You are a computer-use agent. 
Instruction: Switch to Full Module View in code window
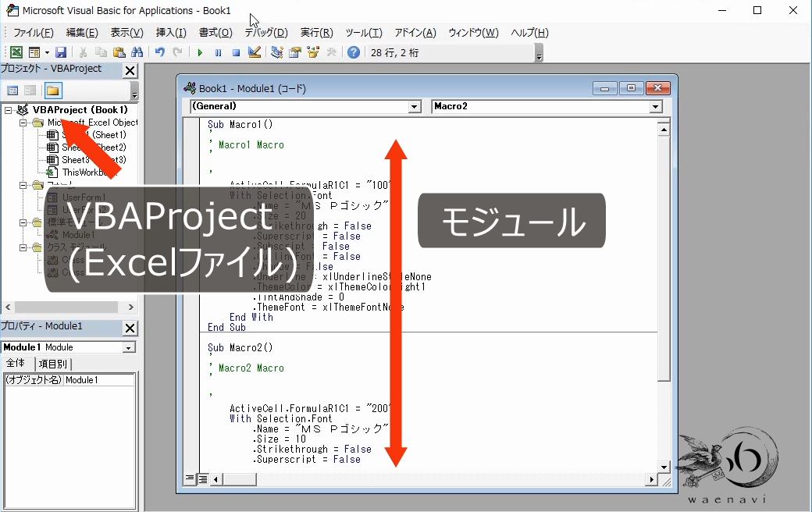tap(202, 479)
